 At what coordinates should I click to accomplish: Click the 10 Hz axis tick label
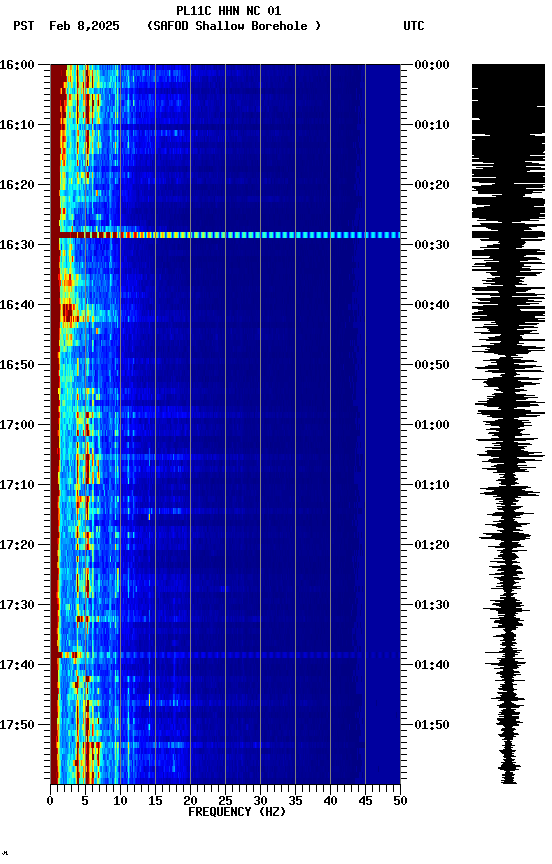tap(120, 802)
